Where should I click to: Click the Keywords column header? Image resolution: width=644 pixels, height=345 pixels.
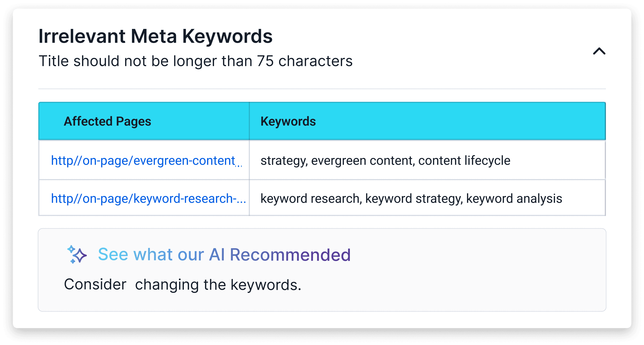(x=288, y=121)
